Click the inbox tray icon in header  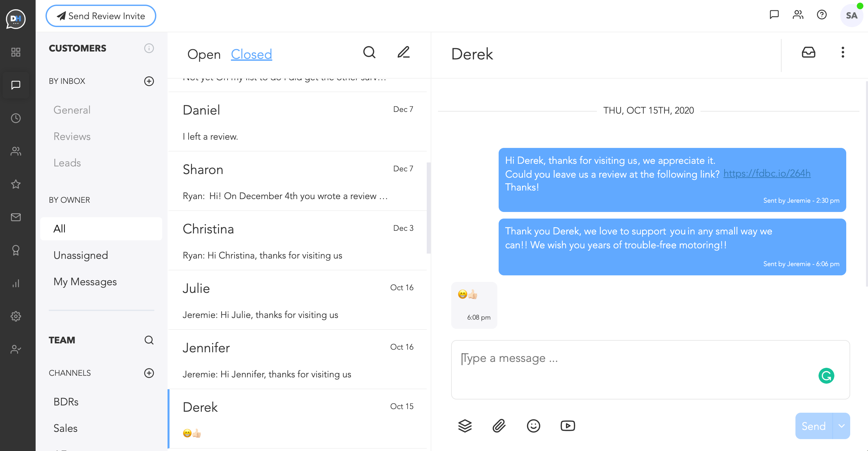click(x=808, y=52)
